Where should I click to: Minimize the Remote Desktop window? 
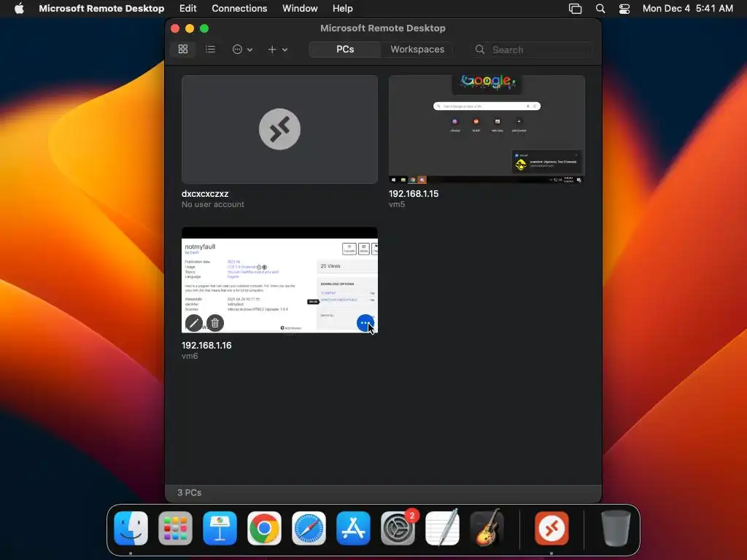click(190, 28)
